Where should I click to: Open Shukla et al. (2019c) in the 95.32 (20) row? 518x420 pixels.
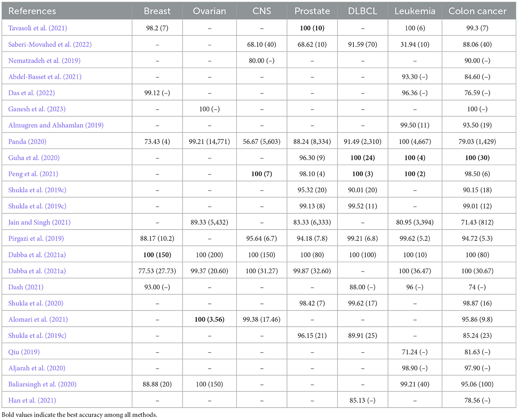(37, 190)
